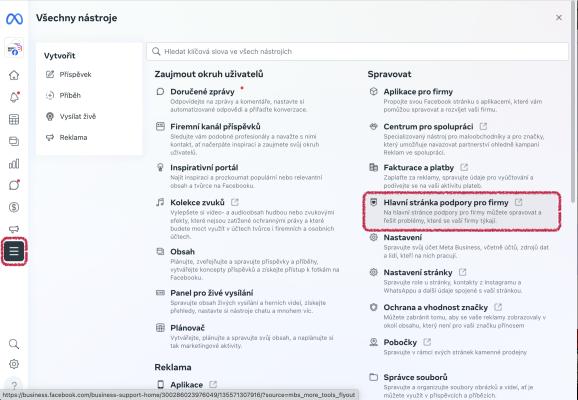
Task: Open the Insights bar chart icon
Action: click(x=14, y=164)
